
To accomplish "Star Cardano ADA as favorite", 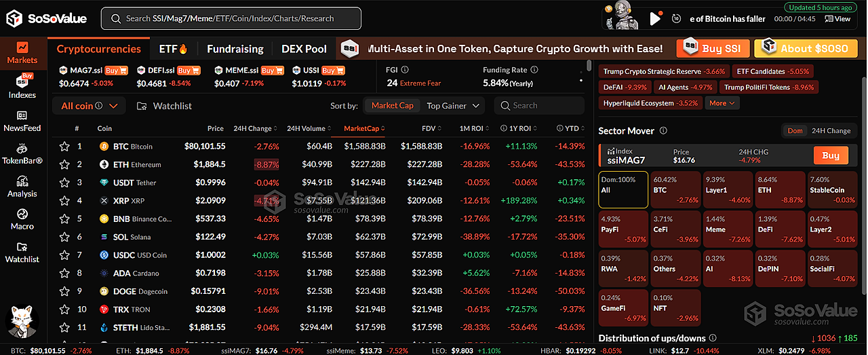I will (64, 273).
